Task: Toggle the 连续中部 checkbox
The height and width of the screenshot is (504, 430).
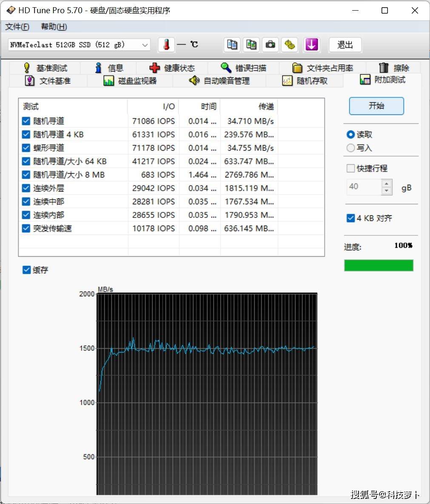Action: pyautogui.click(x=26, y=201)
